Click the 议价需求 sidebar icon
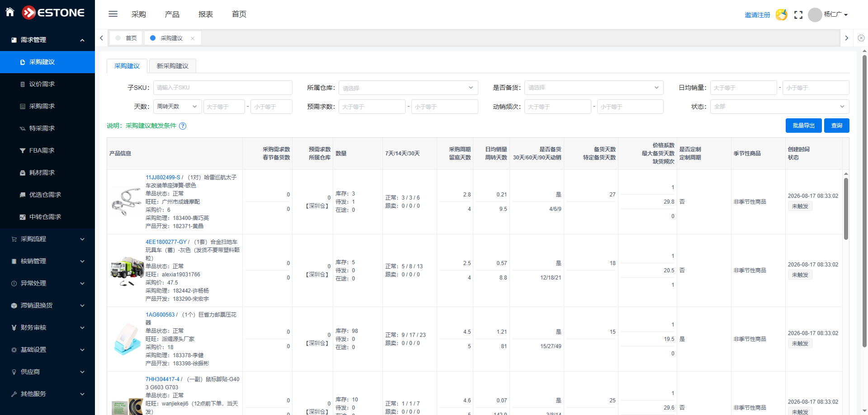This screenshot has width=868, height=415. (23, 84)
